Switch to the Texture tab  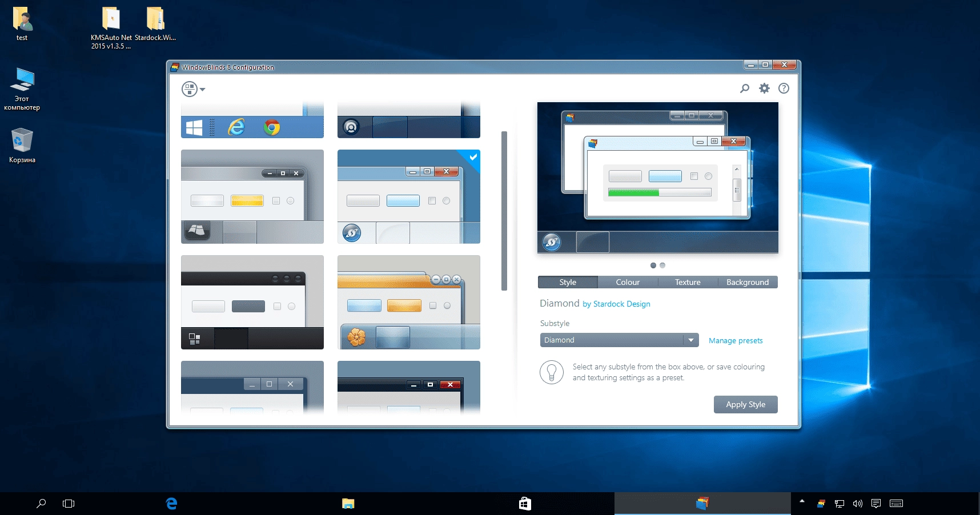(688, 282)
